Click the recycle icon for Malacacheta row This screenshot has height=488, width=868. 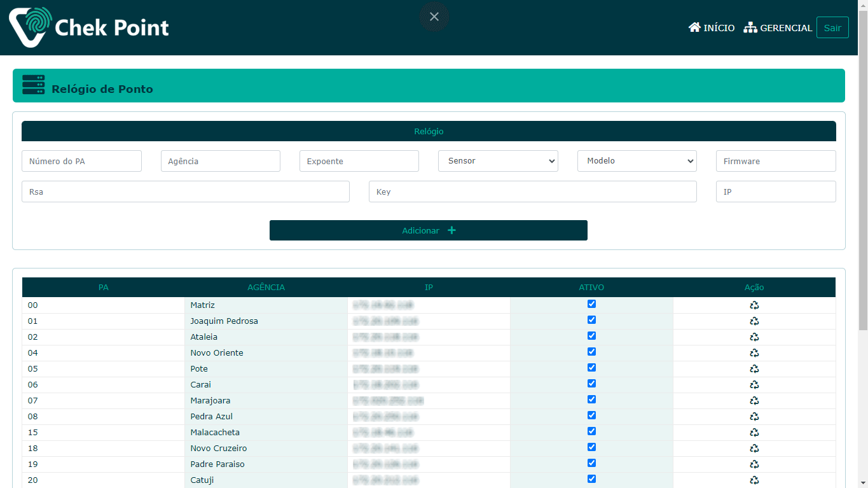754,433
